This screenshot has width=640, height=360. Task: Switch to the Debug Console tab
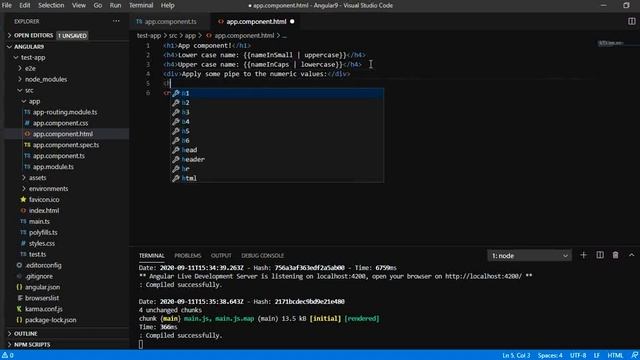[x=262, y=256]
